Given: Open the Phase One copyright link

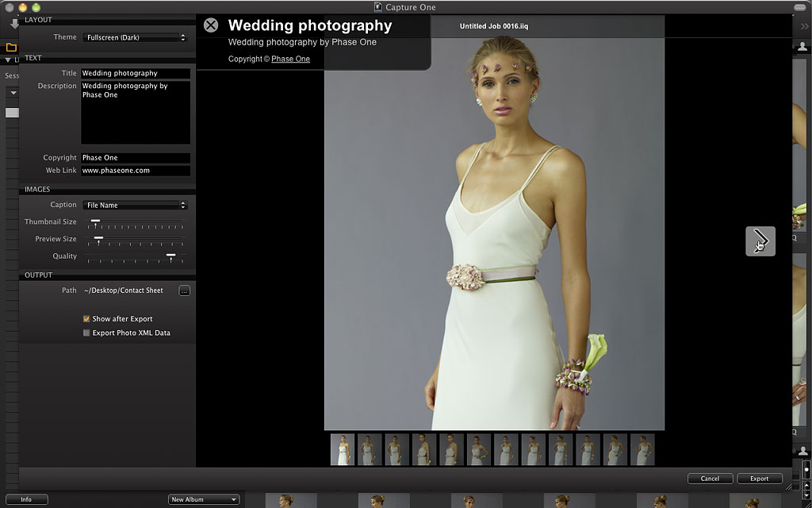Looking at the screenshot, I should tap(290, 60).
